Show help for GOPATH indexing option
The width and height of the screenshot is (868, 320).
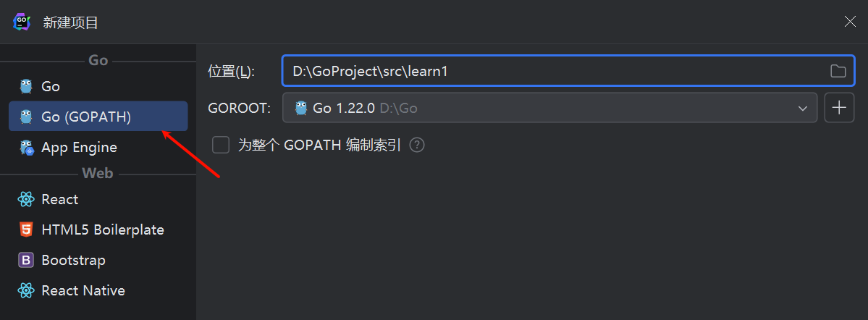[x=417, y=145]
